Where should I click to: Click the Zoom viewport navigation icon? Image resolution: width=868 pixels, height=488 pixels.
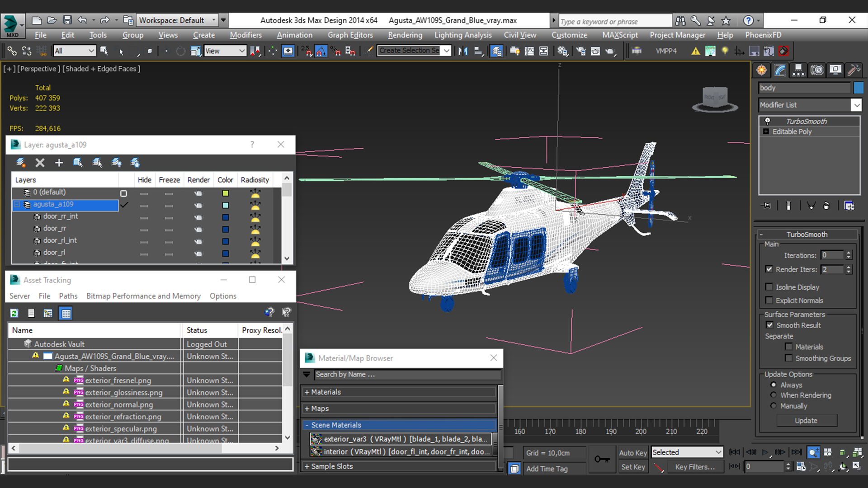813,452
